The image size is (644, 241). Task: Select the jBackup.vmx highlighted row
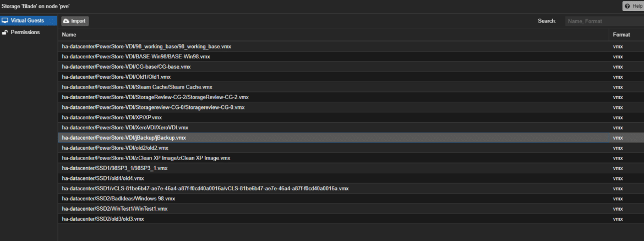(x=351, y=138)
